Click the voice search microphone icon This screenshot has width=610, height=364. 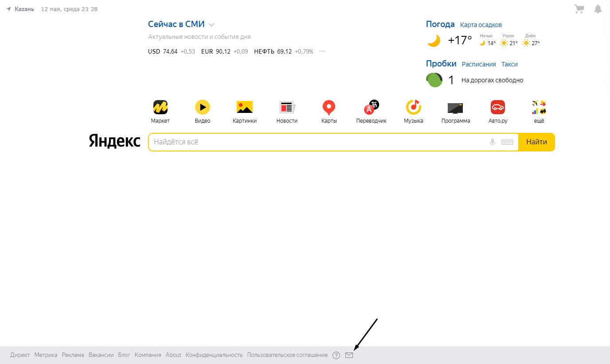coord(492,142)
